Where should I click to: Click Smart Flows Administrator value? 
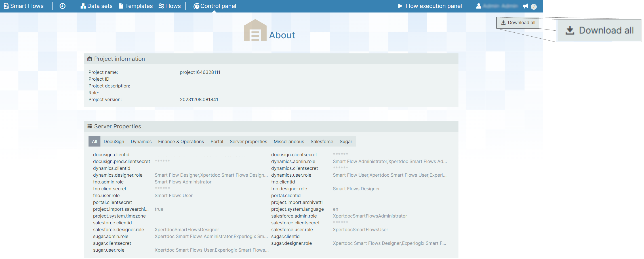click(x=183, y=182)
